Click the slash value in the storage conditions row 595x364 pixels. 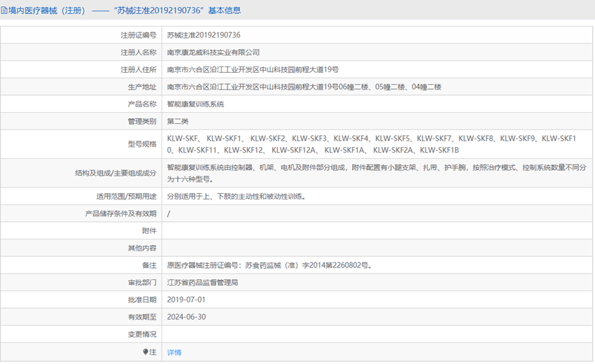[169, 213]
